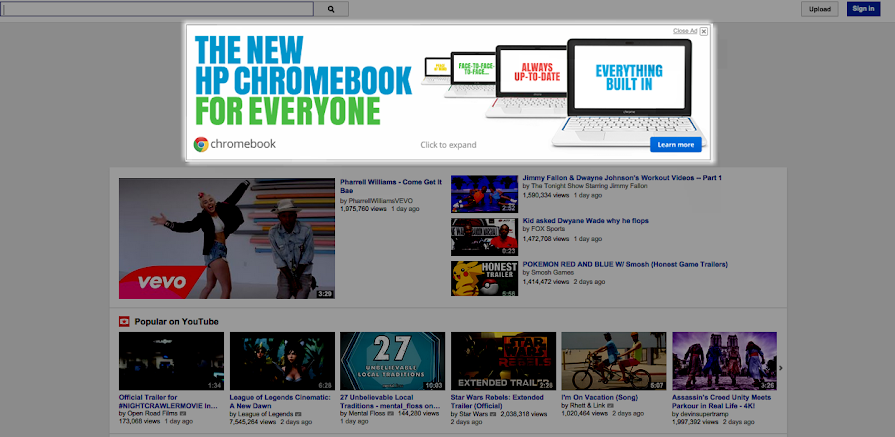Open The Tonight Show Starring Jimmy Fallon channel
The image size is (895, 437).
tap(590, 186)
